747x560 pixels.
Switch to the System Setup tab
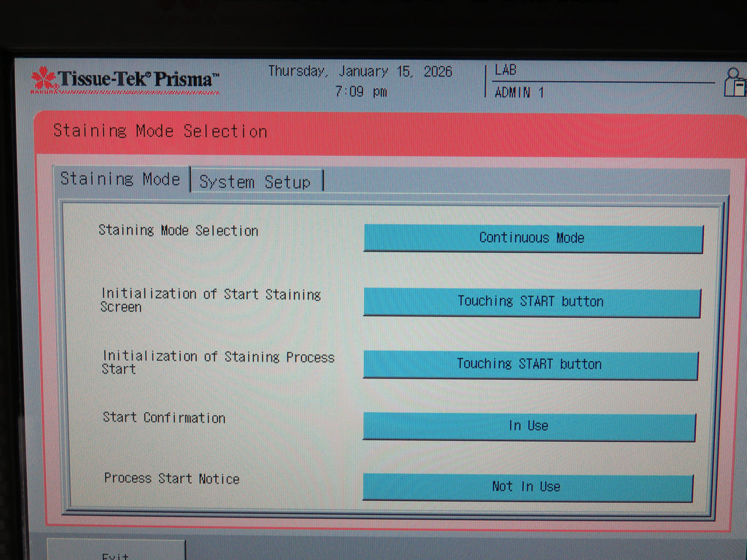point(255,182)
